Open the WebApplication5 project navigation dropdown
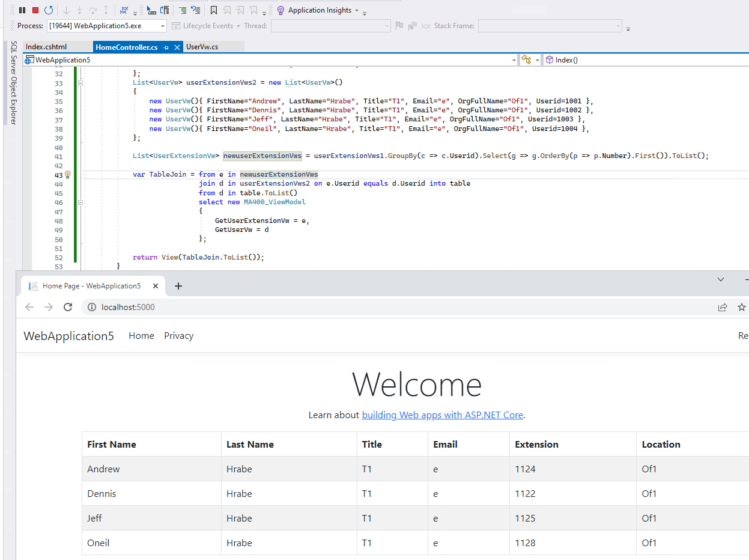Viewport: 749px width, 560px height. coord(514,60)
